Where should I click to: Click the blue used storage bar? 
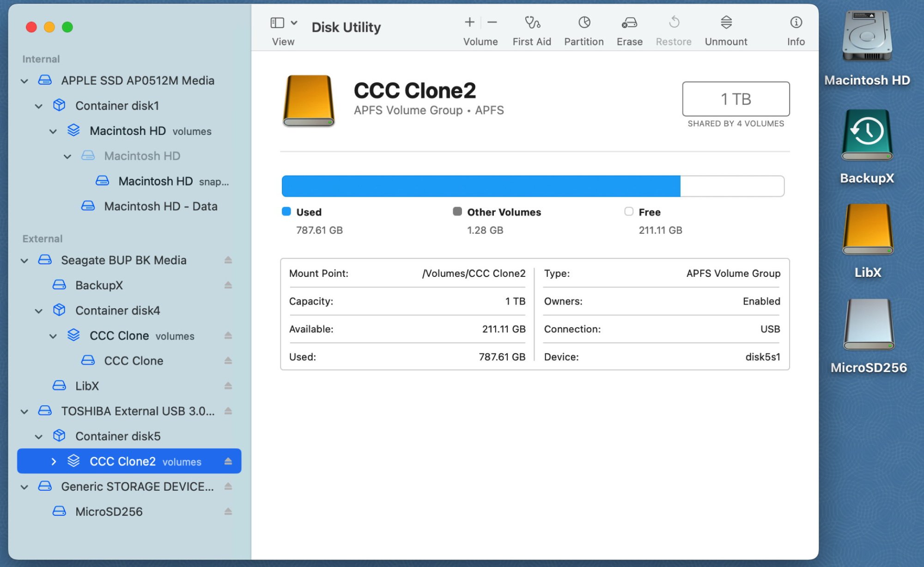(480, 186)
